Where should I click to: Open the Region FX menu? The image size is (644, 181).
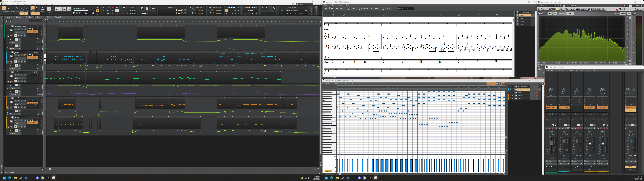click(x=59, y=17)
